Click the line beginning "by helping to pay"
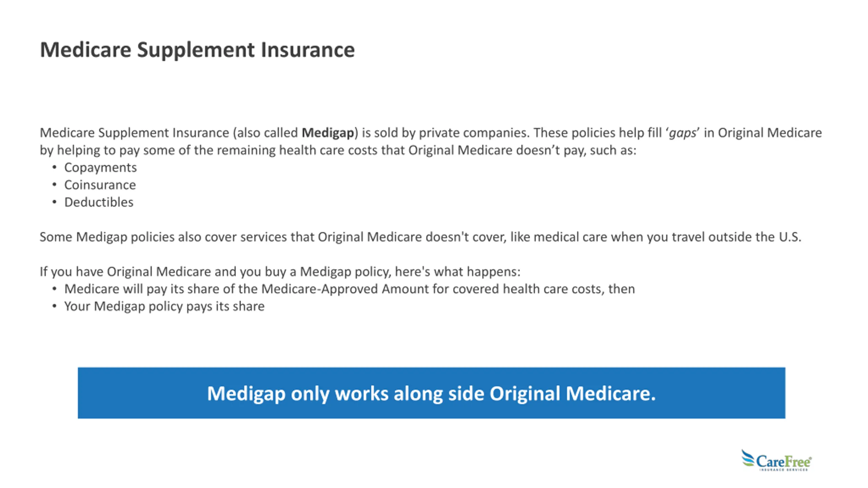868x488 pixels. point(338,150)
